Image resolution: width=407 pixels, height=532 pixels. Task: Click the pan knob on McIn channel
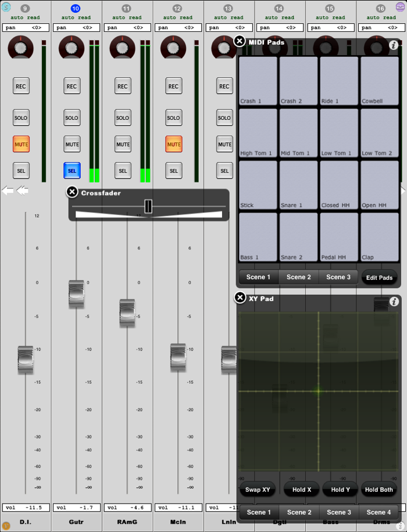coord(173,48)
